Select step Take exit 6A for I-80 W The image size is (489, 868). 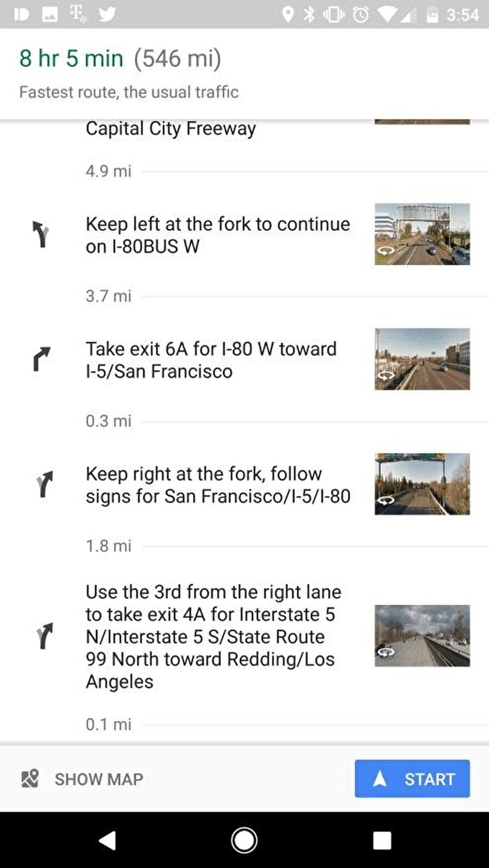[211, 360]
